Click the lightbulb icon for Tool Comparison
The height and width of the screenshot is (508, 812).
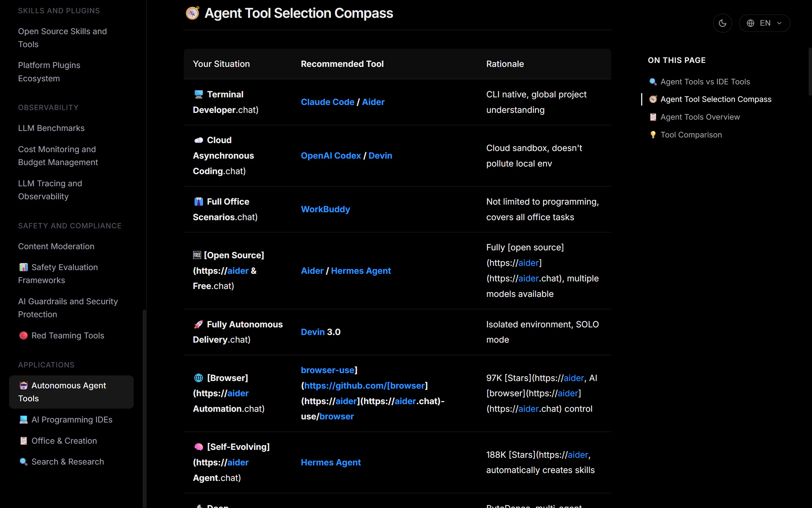tap(653, 135)
